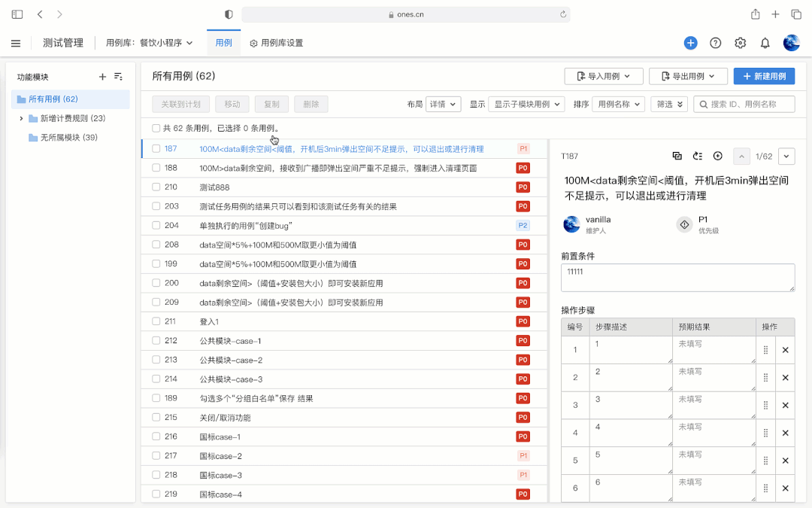Check the checkbox for case 187
The height and width of the screenshot is (508, 812).
[156, 149]
